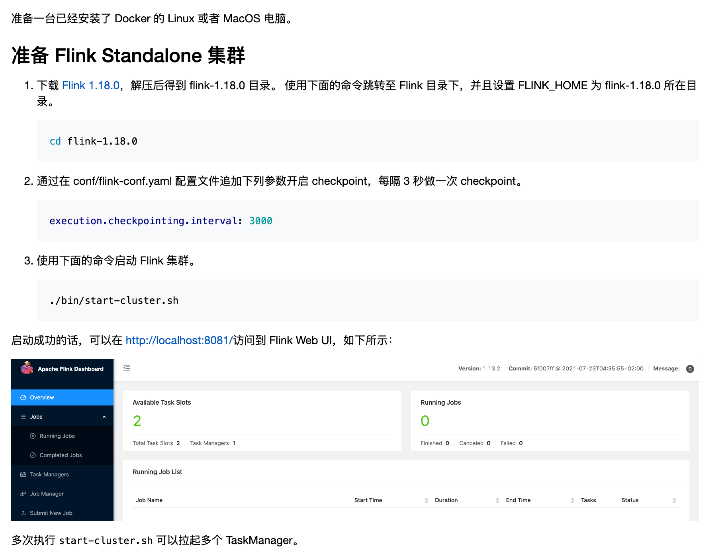Click the execution.checkpointing.interval code line

coord(161,221)
